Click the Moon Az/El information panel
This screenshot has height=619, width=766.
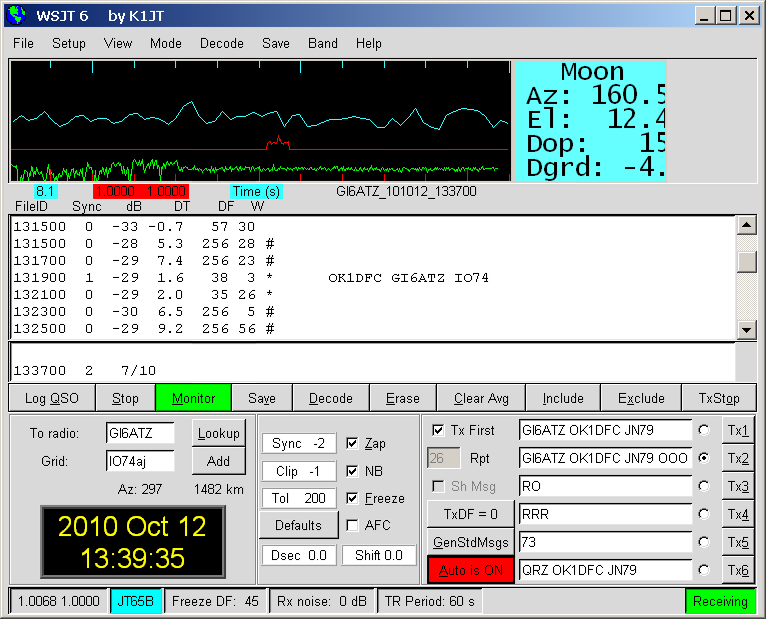(590, 120)
